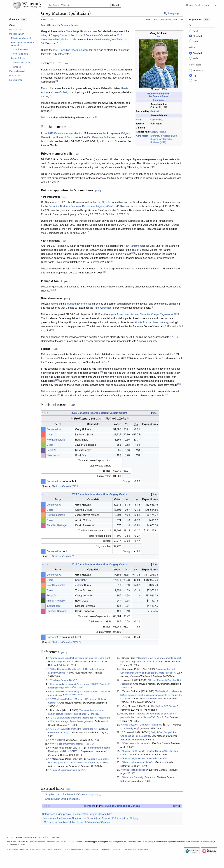The width and height of the screenshot is (224, 868).
Task: Open Greg McLean's infobox portrait photo
Action: tap(159, 63)
